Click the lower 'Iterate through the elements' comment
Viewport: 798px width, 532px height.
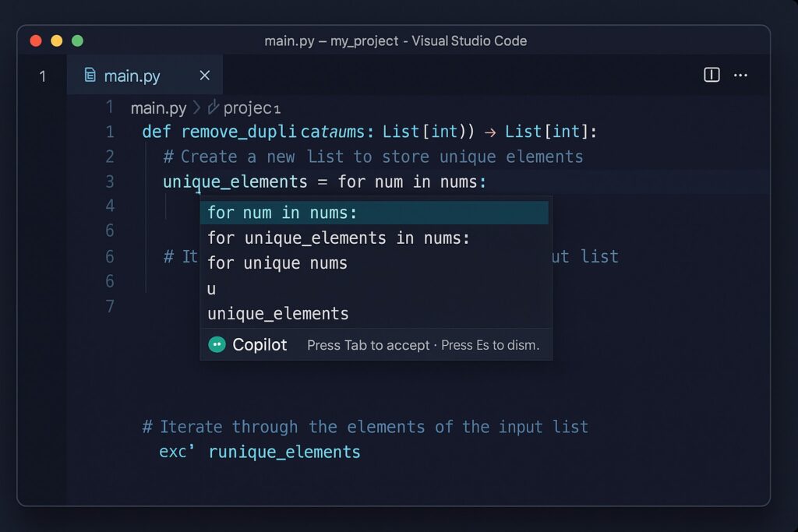pyautogui.click(x=365, y=427)
